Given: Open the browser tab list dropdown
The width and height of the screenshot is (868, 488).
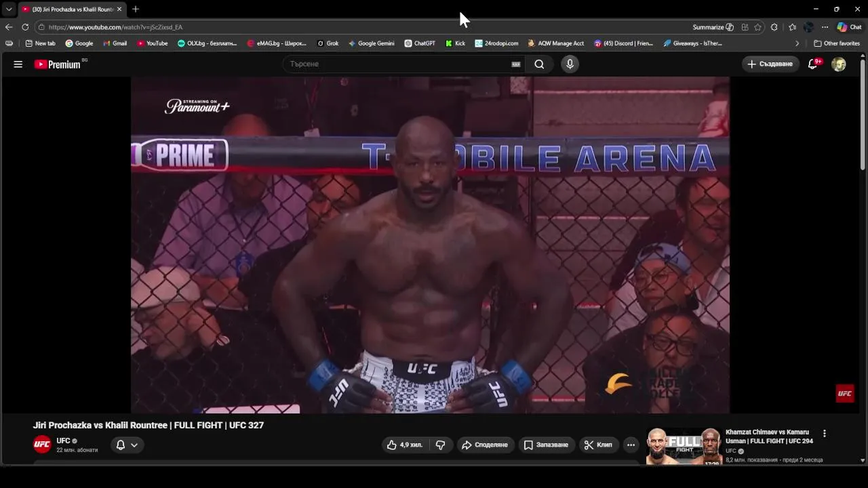Looking at the screenshot, I should [x=9, y=9].
